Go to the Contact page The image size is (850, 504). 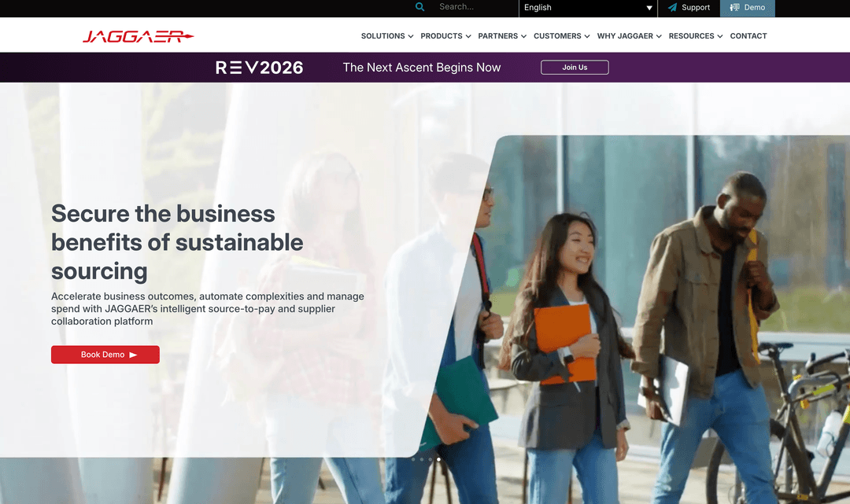click(748, 36)
